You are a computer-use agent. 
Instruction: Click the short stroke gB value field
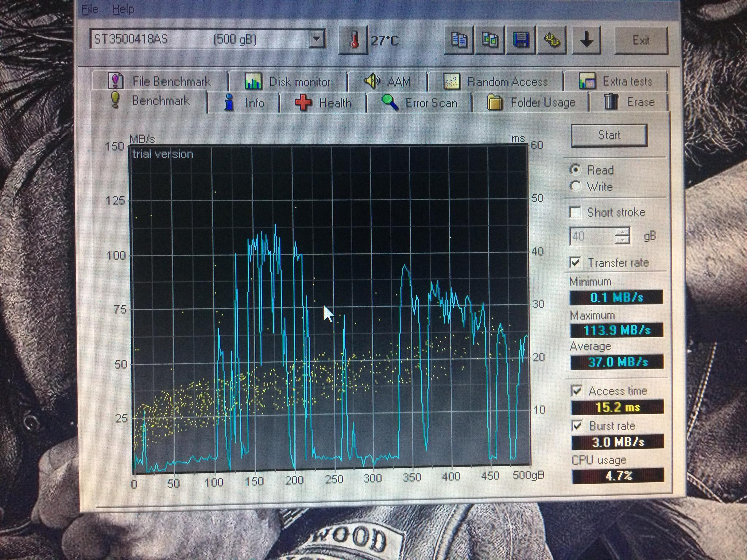click(x=592, y=236)
